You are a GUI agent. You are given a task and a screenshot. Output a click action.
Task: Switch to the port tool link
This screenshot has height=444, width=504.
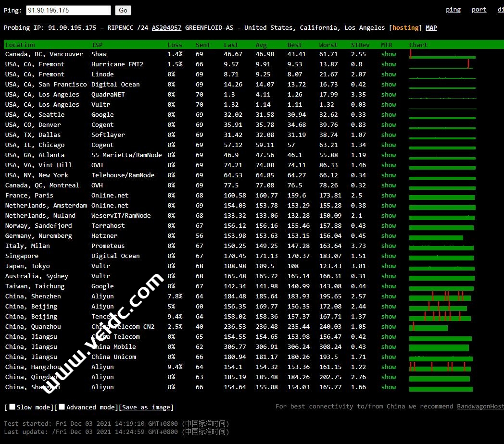tap(479, 10)
